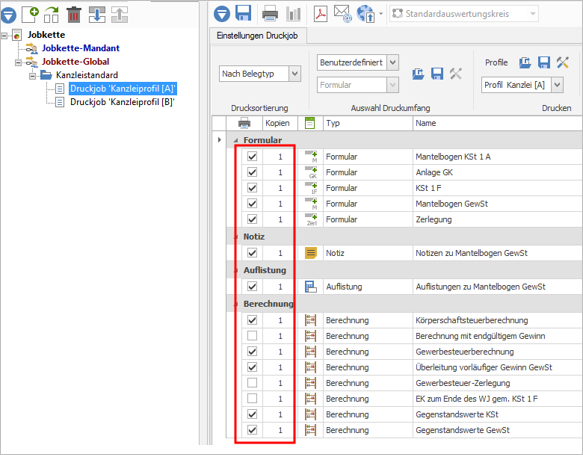Open the Benutzerdefiniert dropdown
The image size is (583, 455).
[393, 62]
